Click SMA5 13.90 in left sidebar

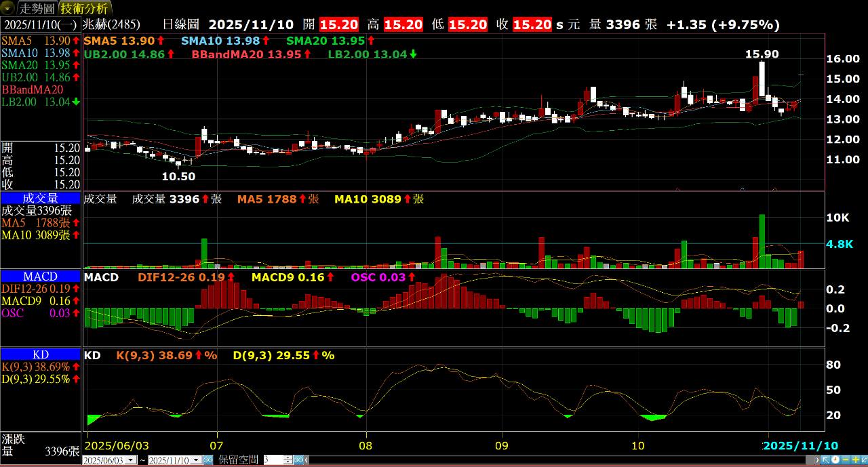41,41
